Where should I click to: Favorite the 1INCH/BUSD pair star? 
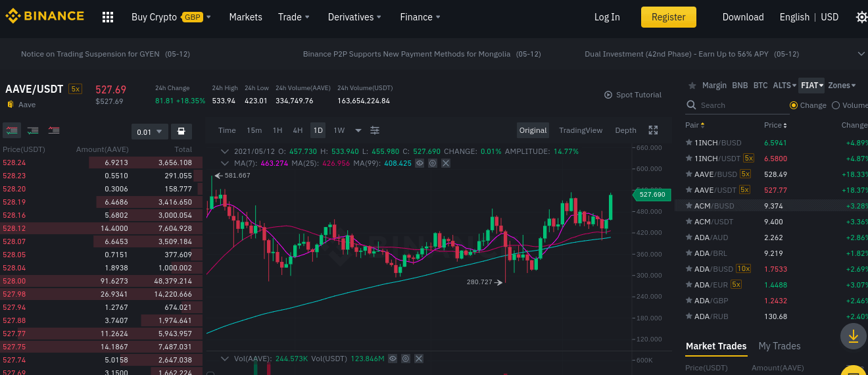(x=689, y=143)
